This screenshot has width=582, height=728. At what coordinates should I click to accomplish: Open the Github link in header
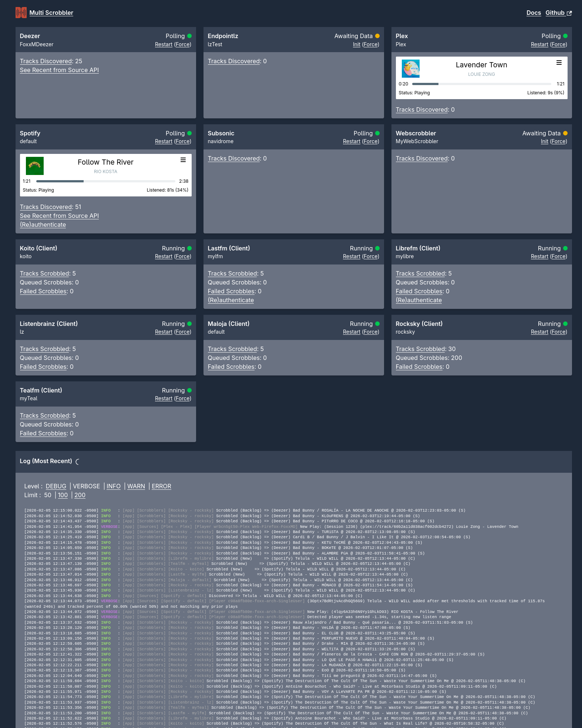pyautogui.click(x=555, y=13)
